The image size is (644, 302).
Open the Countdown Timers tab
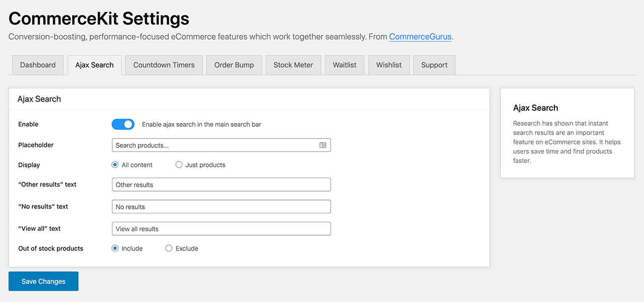coord(164,65)
